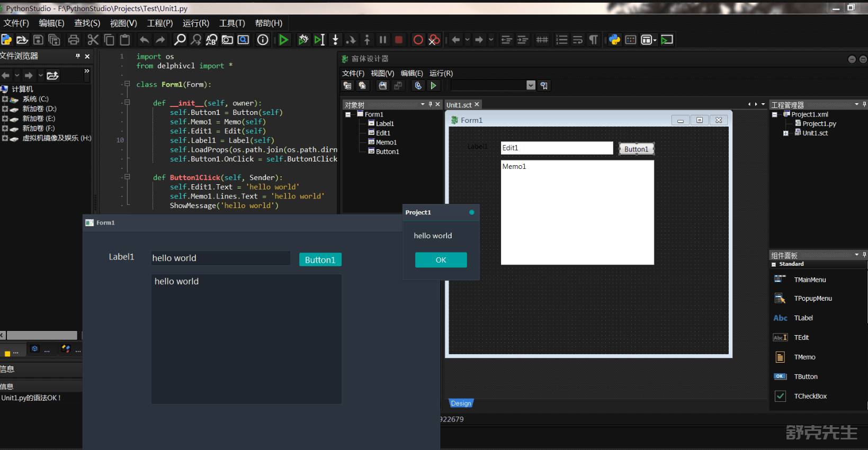Open the 运行(R) menu in main menu bar
Screen dimensions: 868x450
click(196, 23)
